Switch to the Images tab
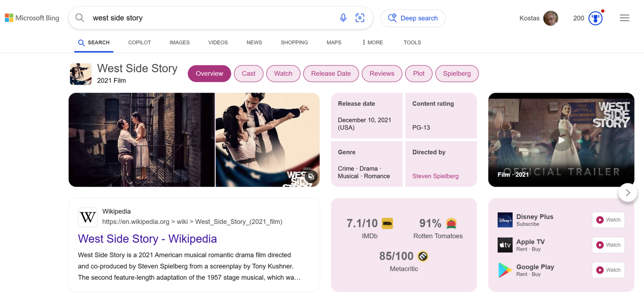 tap(180, 42)
